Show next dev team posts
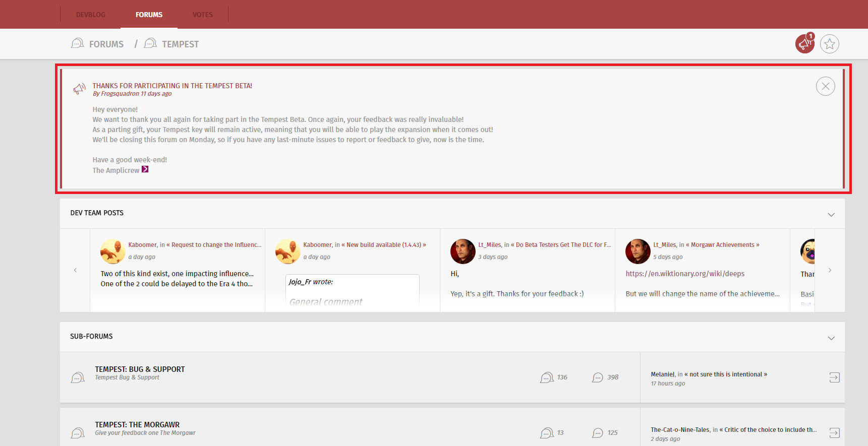 pyautogui.click(x=830, y=270)
